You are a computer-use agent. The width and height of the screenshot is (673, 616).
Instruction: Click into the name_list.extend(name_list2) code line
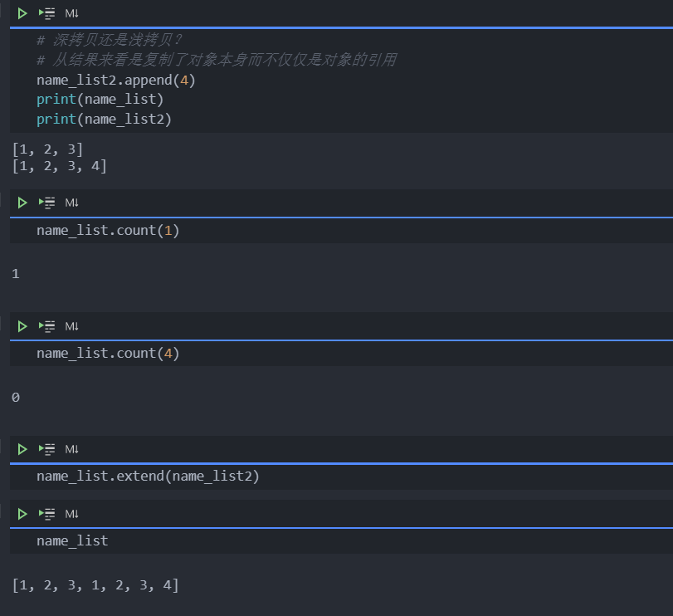(x=148, y=477)
